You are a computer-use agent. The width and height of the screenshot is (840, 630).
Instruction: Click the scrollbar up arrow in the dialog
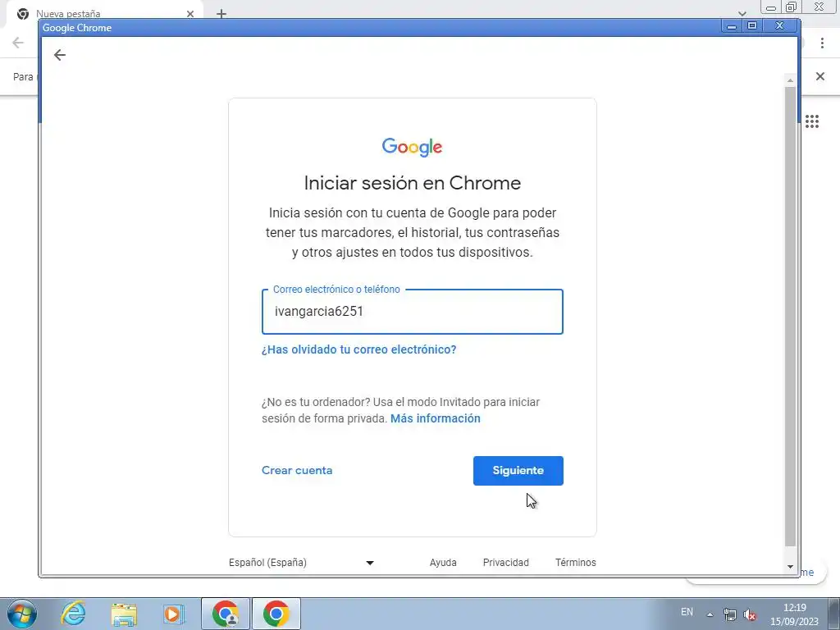point(790,80)
